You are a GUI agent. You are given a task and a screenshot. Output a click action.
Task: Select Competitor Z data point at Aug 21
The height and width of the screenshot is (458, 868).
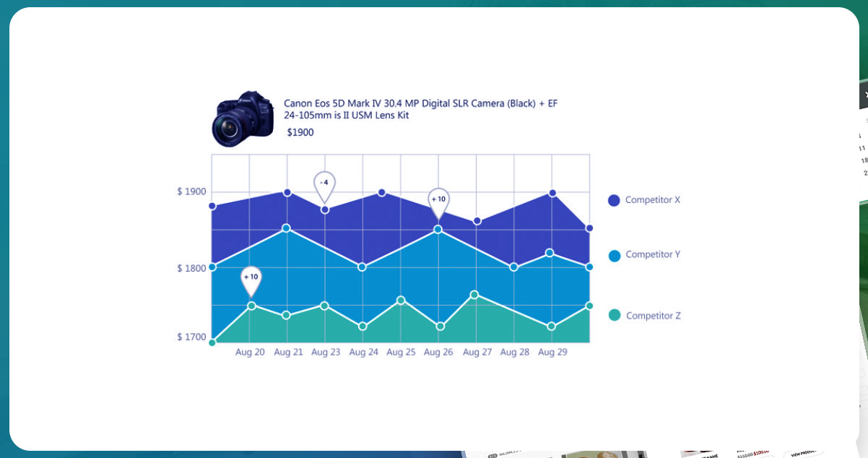coord(286,315)
